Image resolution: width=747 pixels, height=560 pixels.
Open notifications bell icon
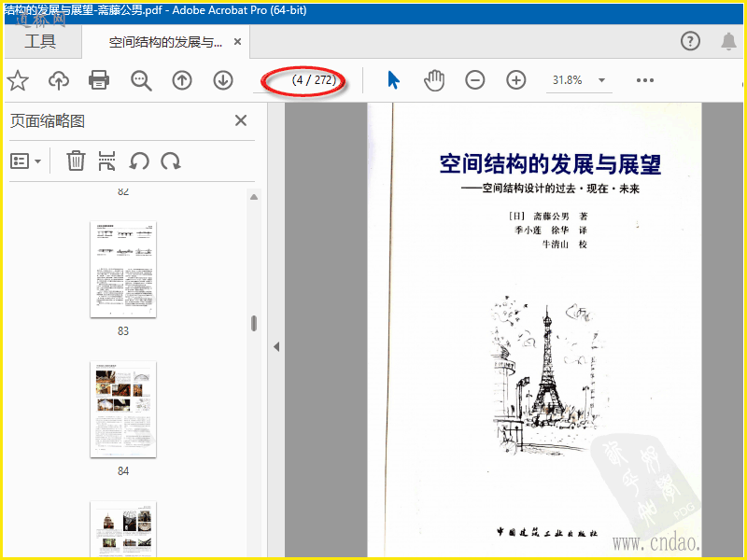pyautogui.click(x=728, y=41)
